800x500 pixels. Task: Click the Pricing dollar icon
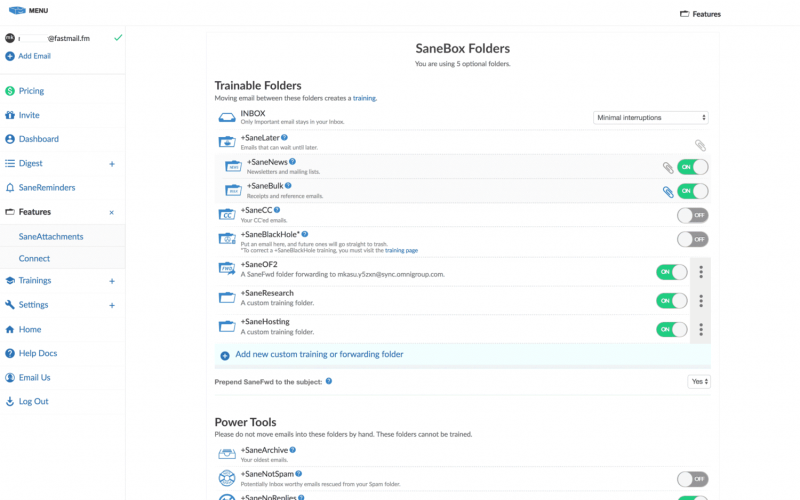coord(10,91)
